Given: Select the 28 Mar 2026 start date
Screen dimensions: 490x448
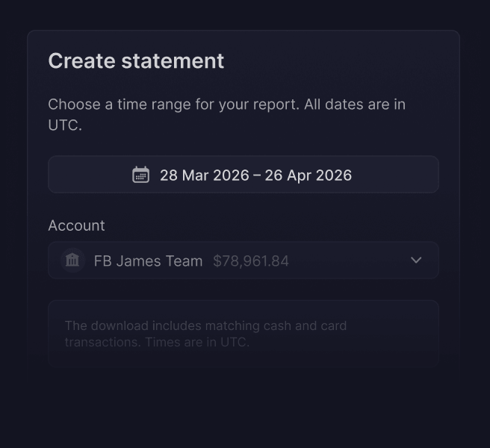Looking at the screenshot, I should (205, 175).
